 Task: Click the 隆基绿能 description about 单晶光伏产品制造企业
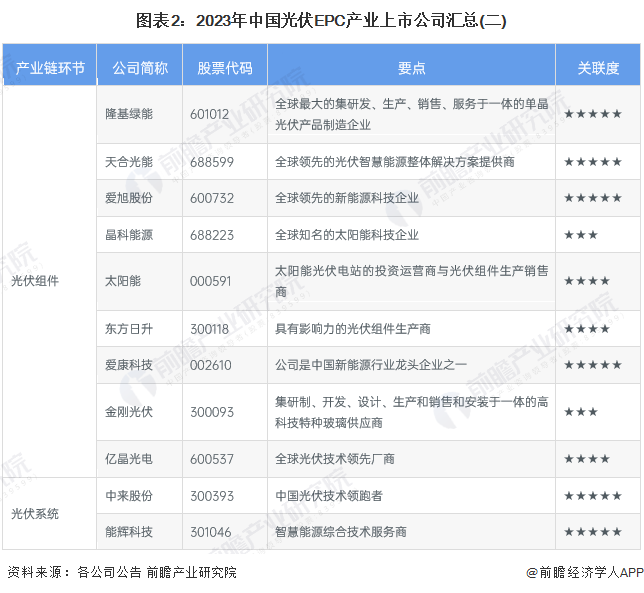coord(412,114)
